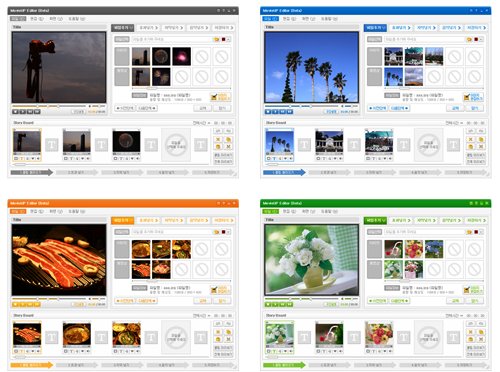This screenshot has width=500, height=372.
Task: Click yellow copy icon in gray storyboard tools
Action: point(228,139)
